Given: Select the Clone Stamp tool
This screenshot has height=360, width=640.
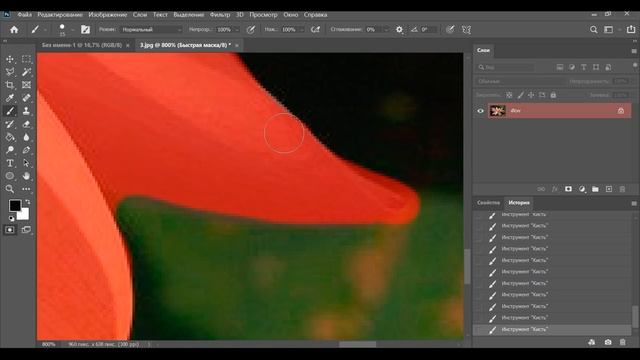Looking at the screenshot, I should click(26, 111).
